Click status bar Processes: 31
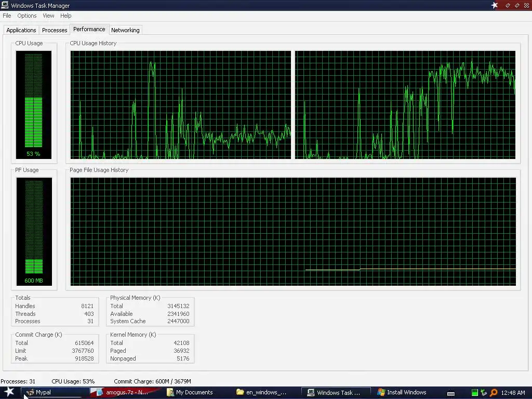This screenshot has width=532, height=399. coord(18,381)
